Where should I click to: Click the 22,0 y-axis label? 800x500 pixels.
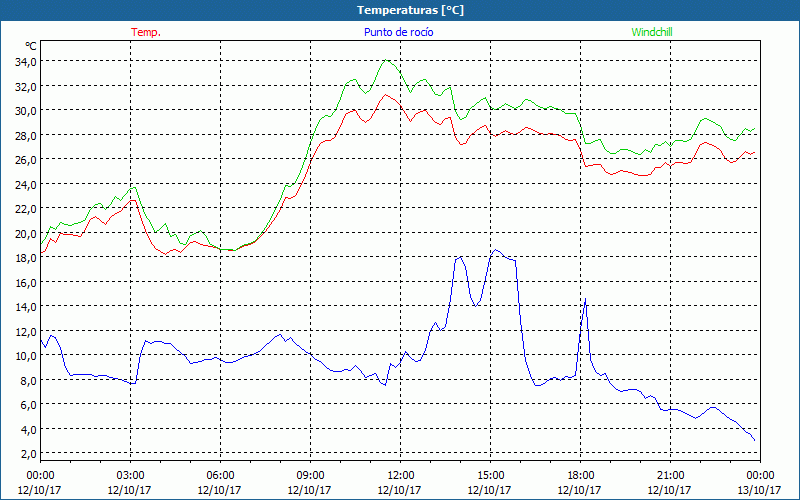coord(27,209)
